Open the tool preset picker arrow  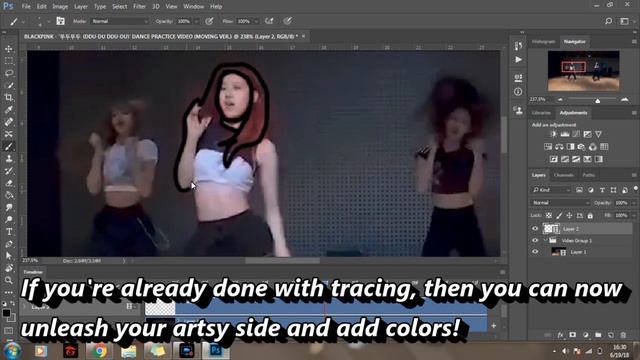tap(23, 21)
